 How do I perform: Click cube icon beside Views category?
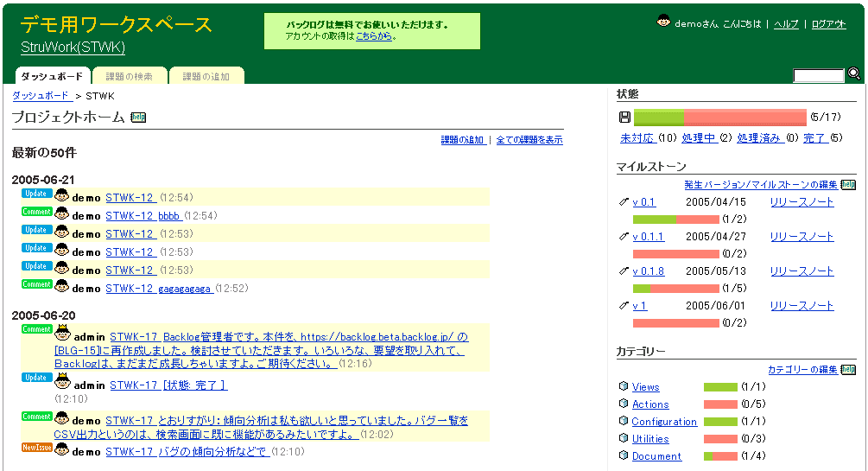pos(624,386)
